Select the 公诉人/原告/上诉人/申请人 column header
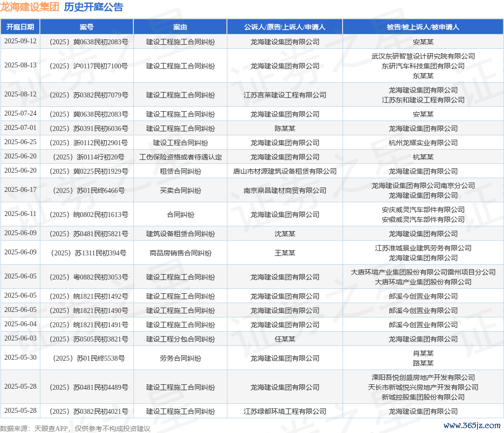This screenshot has height=433, width=504. tap(284, 27)
